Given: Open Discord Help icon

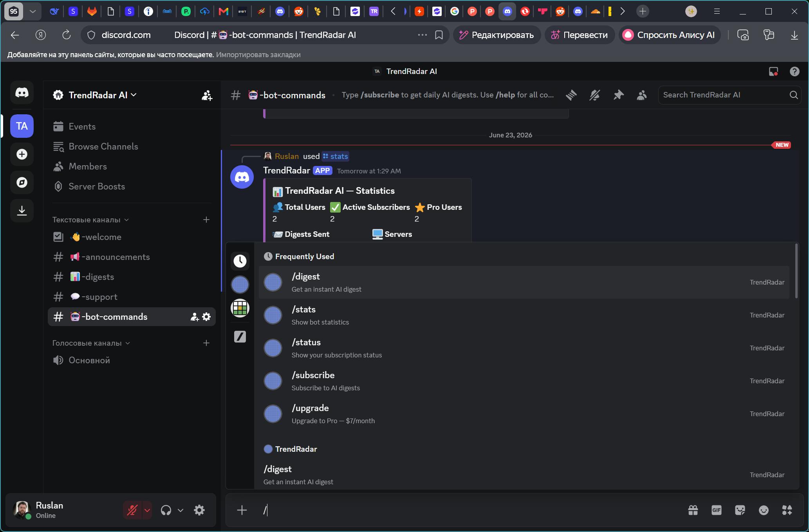Looking at the screenshot, I should click(x=795, y=72).
